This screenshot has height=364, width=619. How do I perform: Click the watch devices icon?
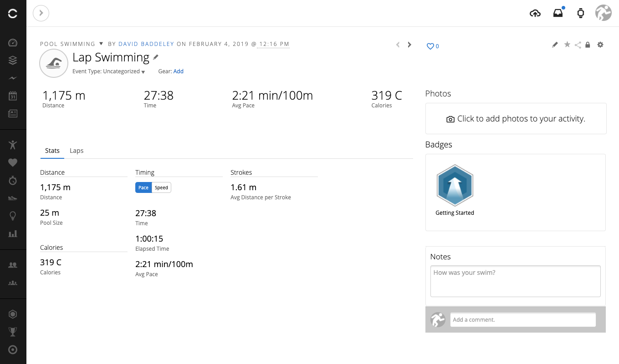pyautogui.click(x=580, y=13)
